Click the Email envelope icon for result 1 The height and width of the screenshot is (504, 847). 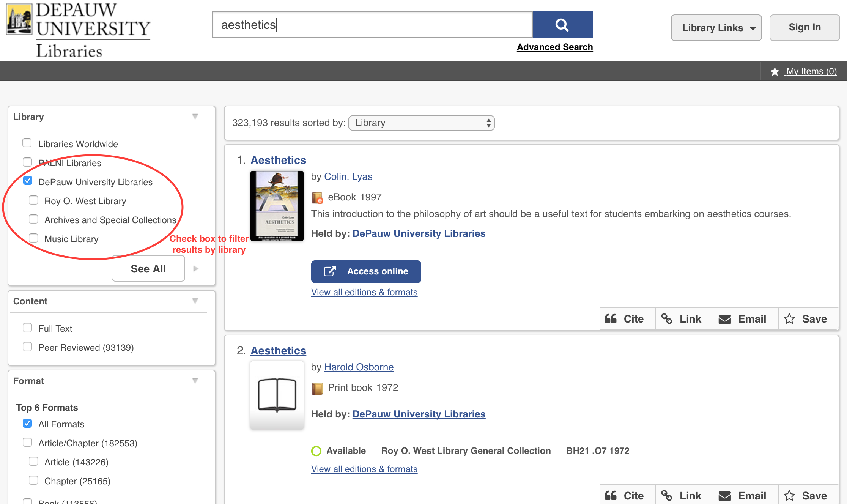coord(725,319)
